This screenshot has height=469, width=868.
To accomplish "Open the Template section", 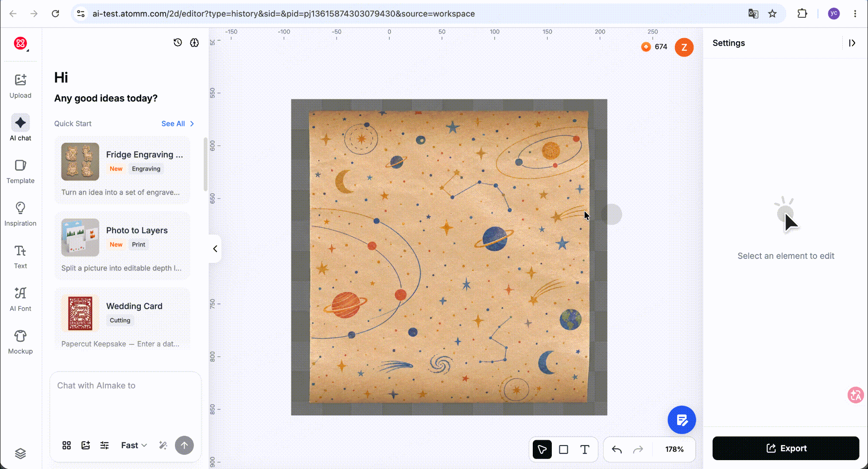I will click(x=20, y=172).
